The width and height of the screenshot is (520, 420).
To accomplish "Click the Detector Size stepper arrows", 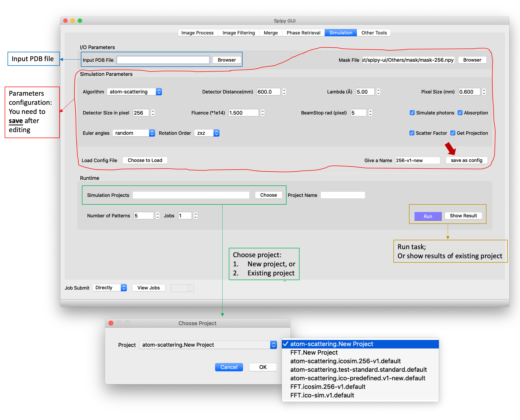I will pos(153,113).
